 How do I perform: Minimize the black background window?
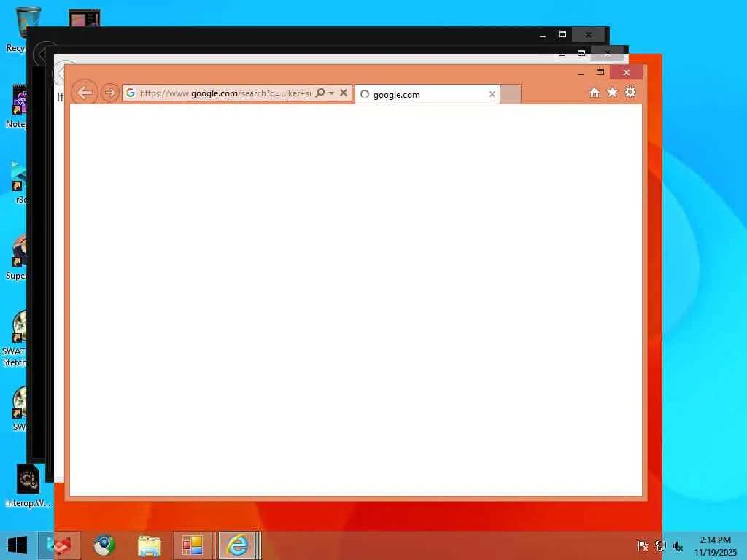(543, 35)
